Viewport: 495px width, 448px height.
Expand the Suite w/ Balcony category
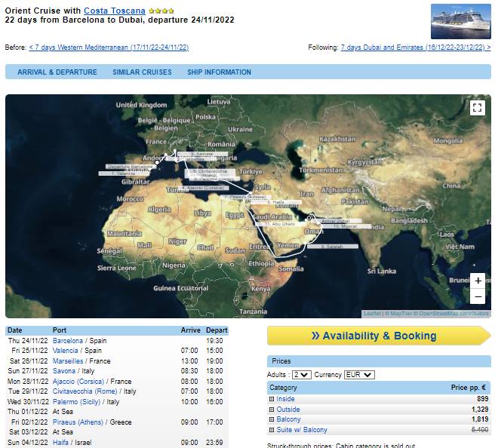[272, 430]
